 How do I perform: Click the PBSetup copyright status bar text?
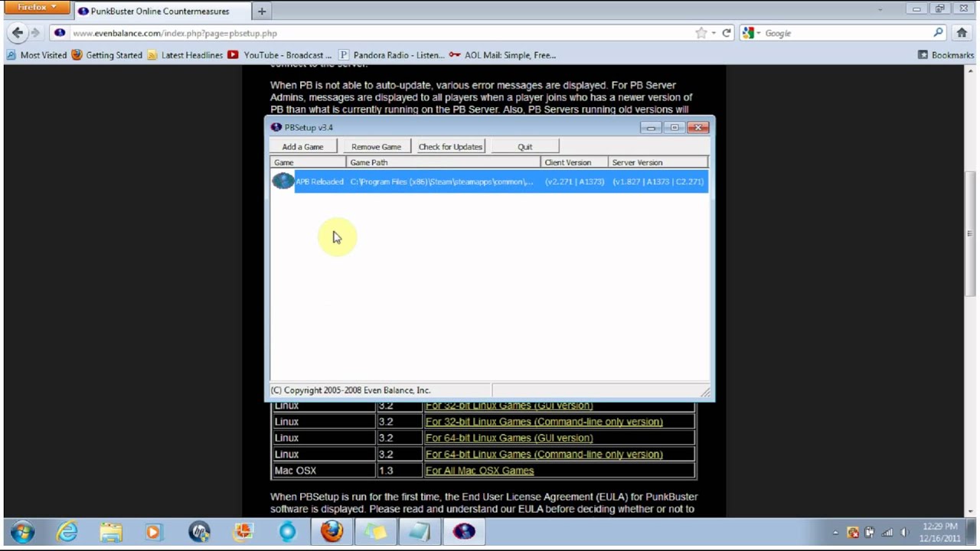coord(351,390)
